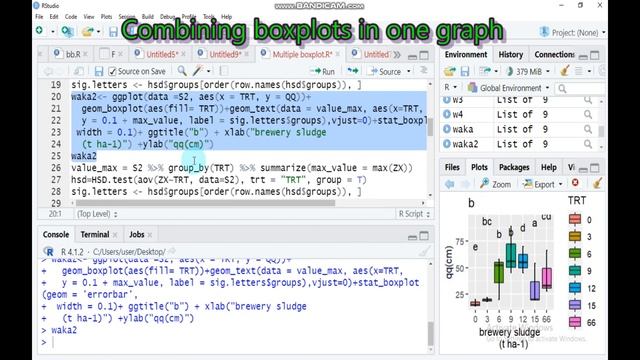Open the View menu

pyautogui.click(x=89, y=17)
